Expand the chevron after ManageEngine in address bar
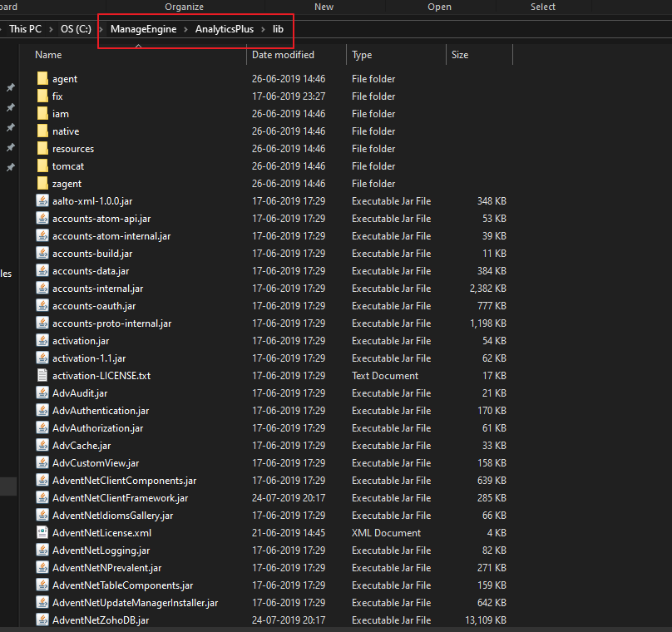Screen dimensions: 672x632 (186, 29)
